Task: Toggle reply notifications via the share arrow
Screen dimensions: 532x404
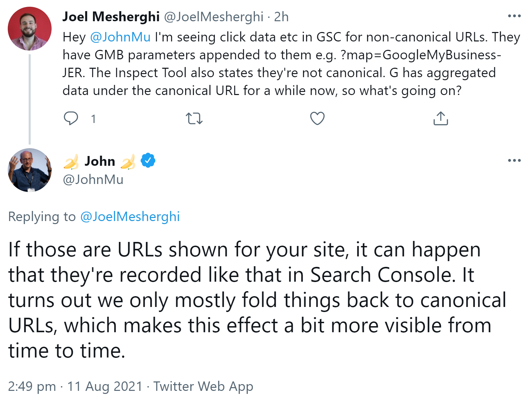Action: [x=440, y=118]
